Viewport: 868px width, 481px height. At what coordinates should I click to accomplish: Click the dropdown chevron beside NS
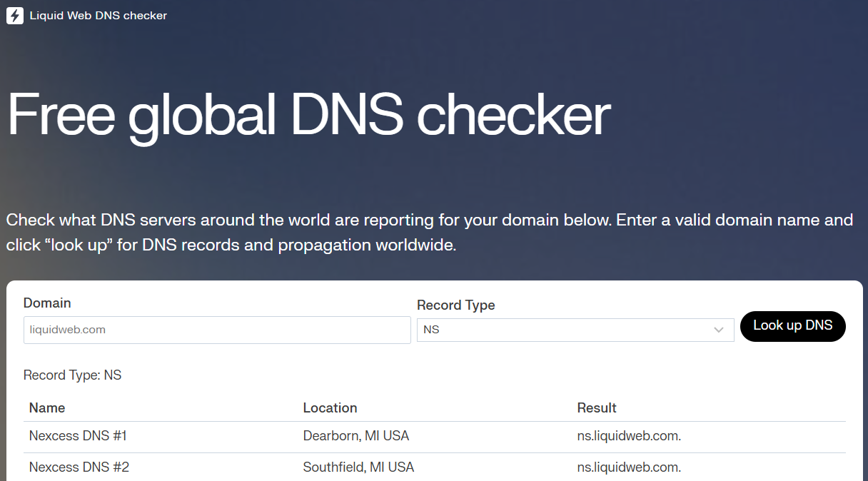point(720,330)
